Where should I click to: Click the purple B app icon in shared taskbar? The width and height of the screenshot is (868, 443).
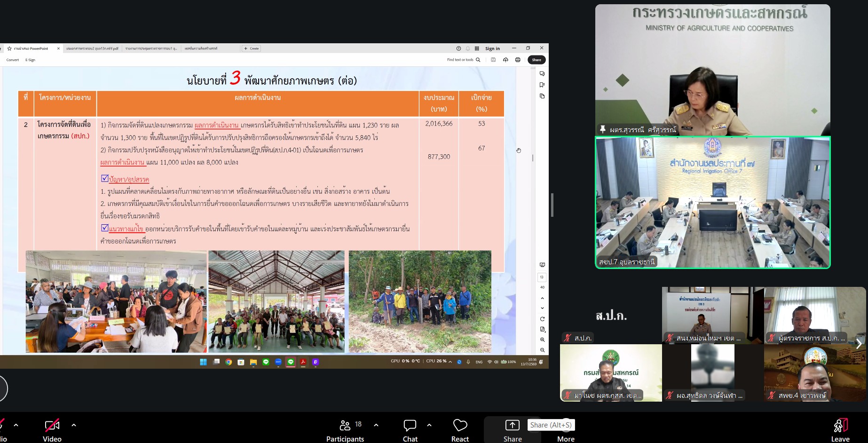click(x=316, y=362)
